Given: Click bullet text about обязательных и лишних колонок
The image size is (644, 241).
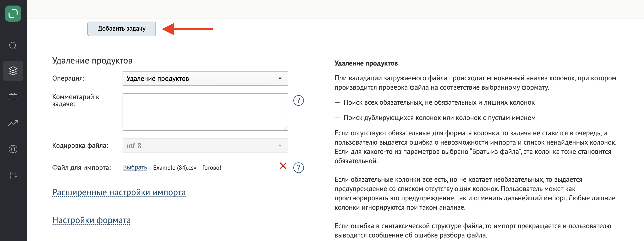Looking at the screenshot, I should pyautogui.click(x=439, y=102).
